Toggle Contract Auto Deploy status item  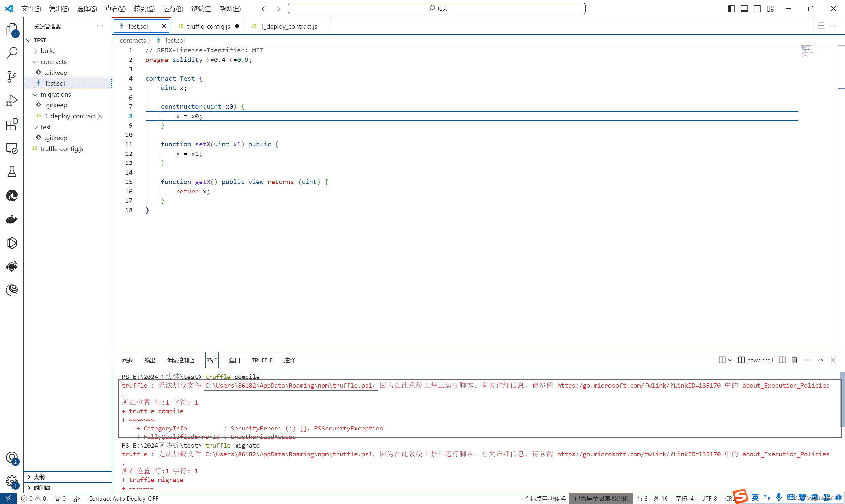[x=123, y=498]
